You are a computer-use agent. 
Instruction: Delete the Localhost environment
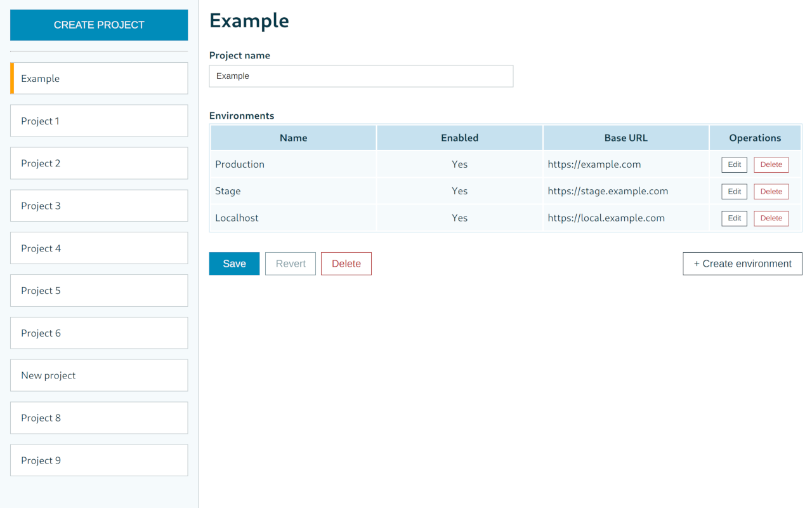[771, 218]
